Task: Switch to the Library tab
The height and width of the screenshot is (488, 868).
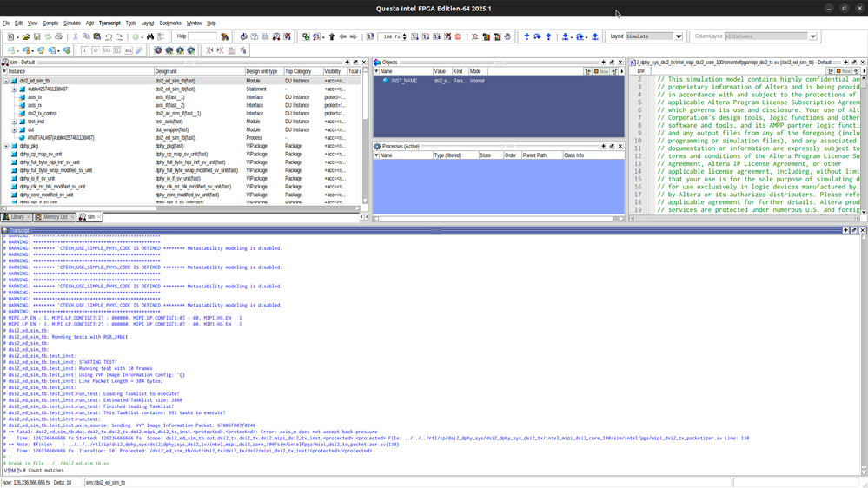Action: [16, 217]
